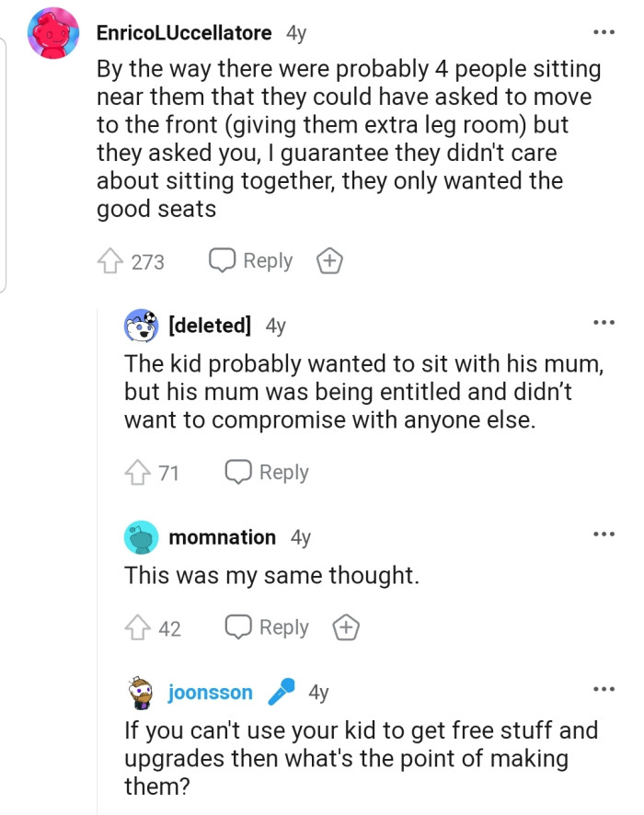The image size is (644, 815).
Task: Open more options for EnricoLUccellatore's comment
Action: coord(604,33)
